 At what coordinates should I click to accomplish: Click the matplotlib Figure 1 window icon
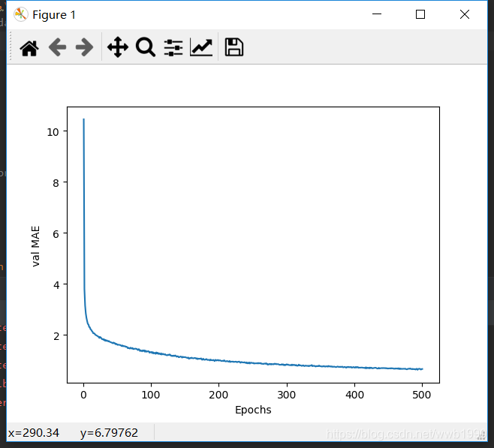(x=21, y=14)
